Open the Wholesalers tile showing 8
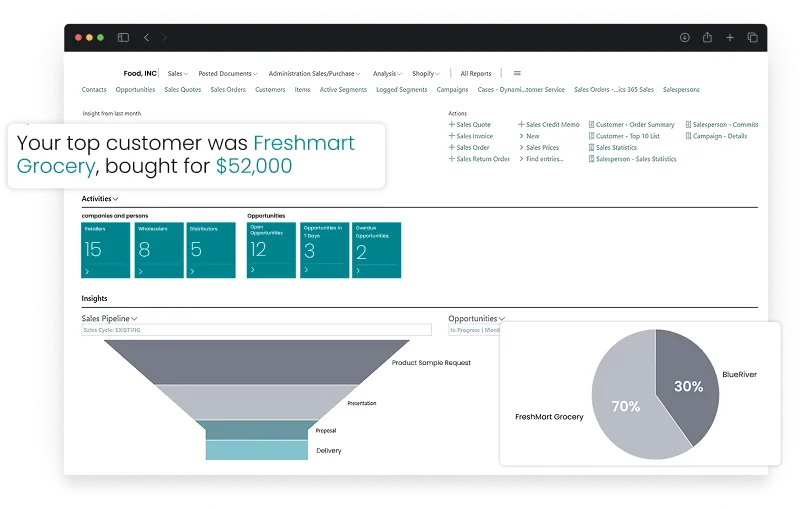Screen dimensions: 812x508 (159, 250)
